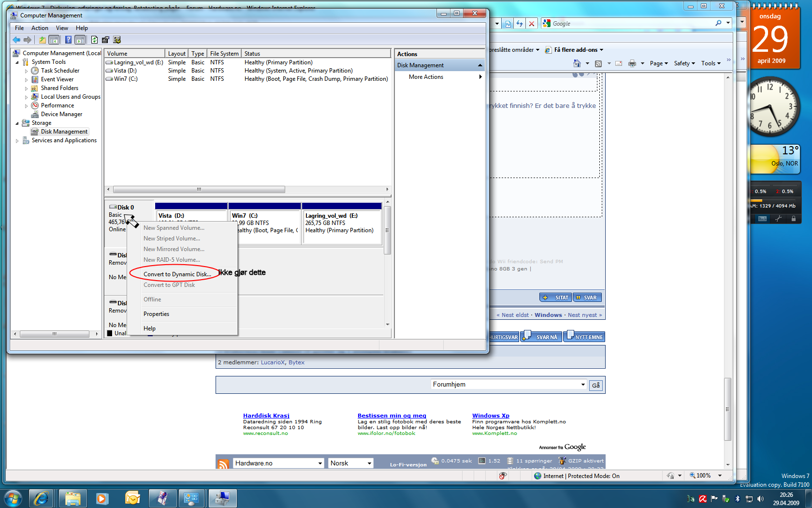Click the IE Stop red X icon
The width and height of the screenshot is (812, 508).
[532, 23]
